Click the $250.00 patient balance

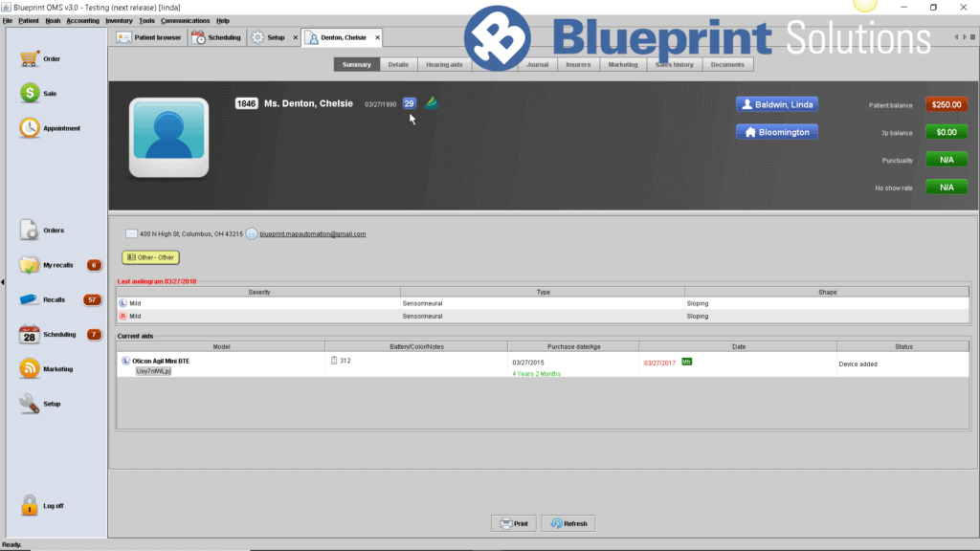coord(947,104)
